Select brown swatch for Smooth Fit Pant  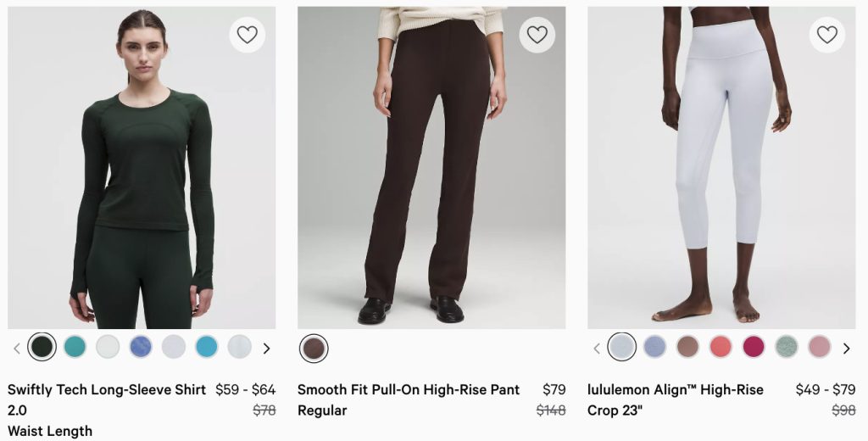click(x=314, y=348)
